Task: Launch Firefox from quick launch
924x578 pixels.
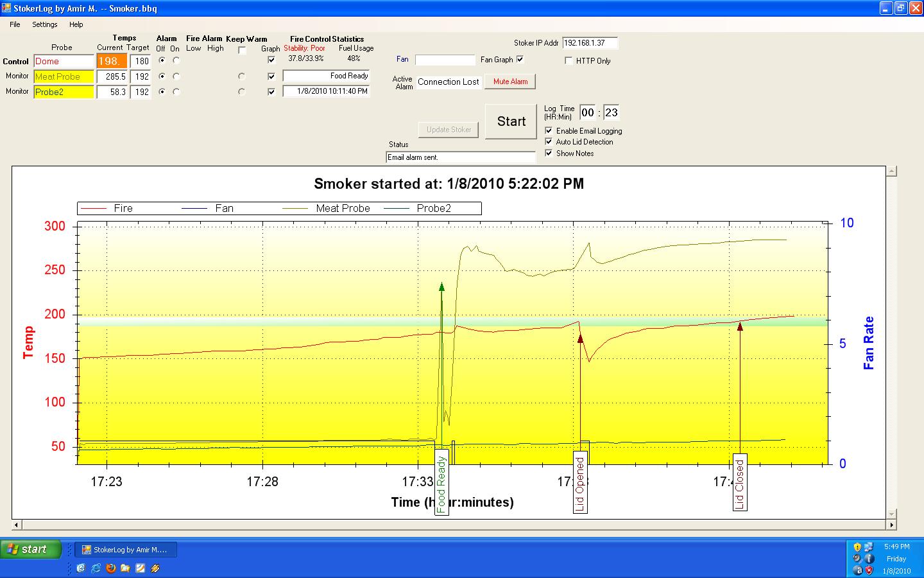Action: point(110,568)
